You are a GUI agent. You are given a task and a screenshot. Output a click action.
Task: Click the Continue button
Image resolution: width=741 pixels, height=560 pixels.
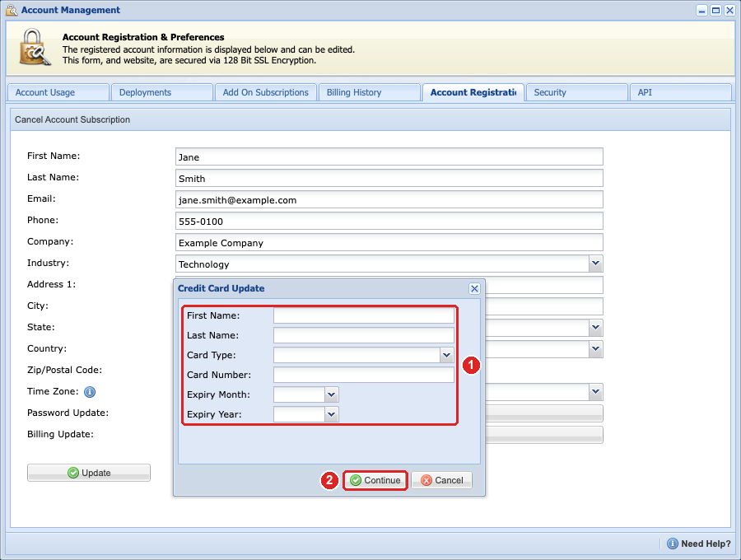tap(375, 481)
